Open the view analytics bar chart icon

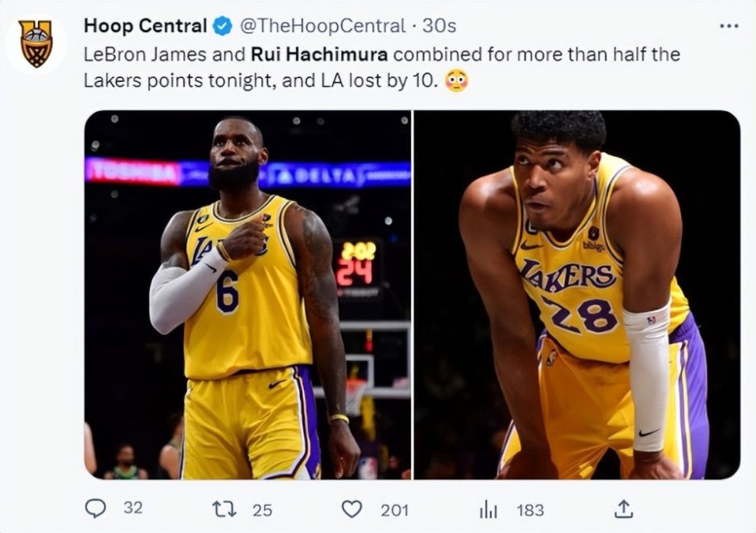(488, 509)
